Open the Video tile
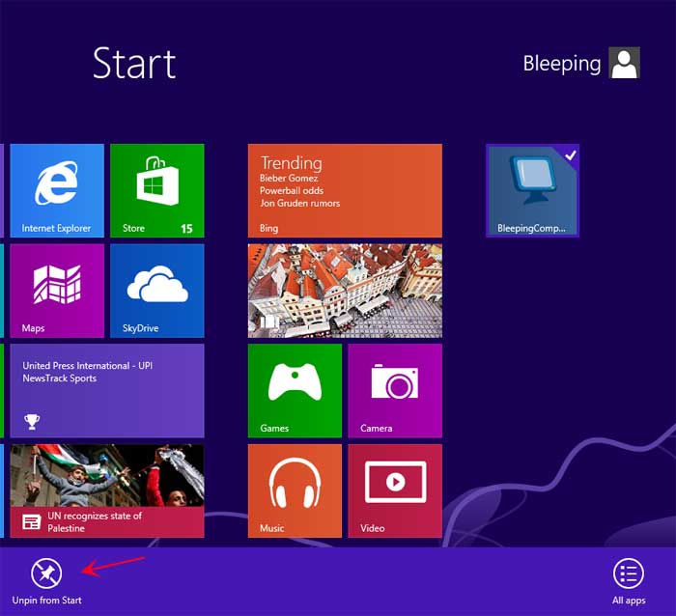 point(395,491)
